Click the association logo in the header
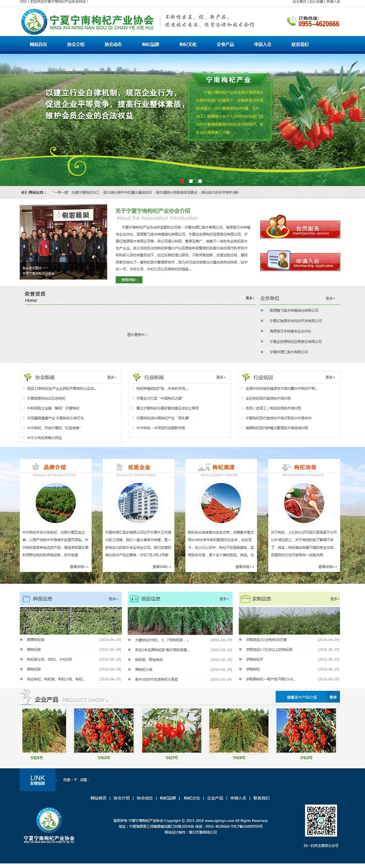This screenshot has width=365, height=868. (x=34, y=21)
